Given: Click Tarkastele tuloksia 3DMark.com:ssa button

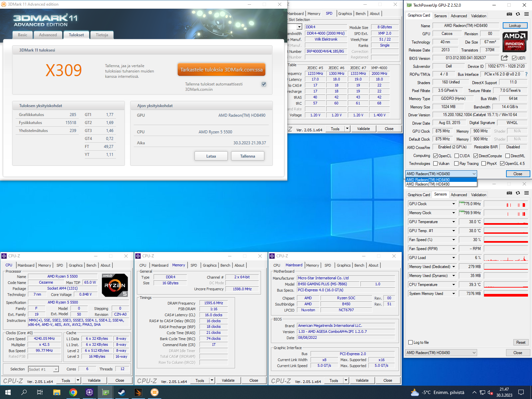Looking at the screenshot, I should [221, 69].
